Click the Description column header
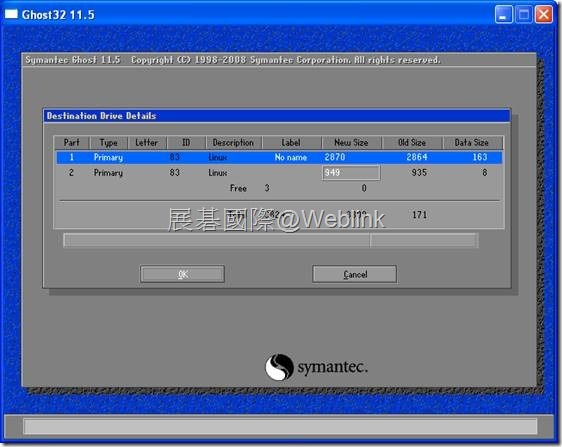562x447 pixels. [x=233, y=143]
